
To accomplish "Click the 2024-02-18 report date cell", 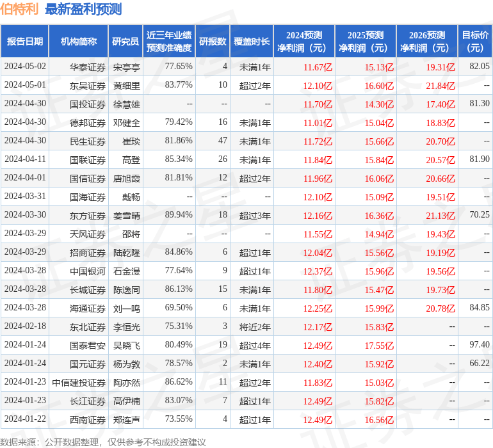I will coord(25,327).
